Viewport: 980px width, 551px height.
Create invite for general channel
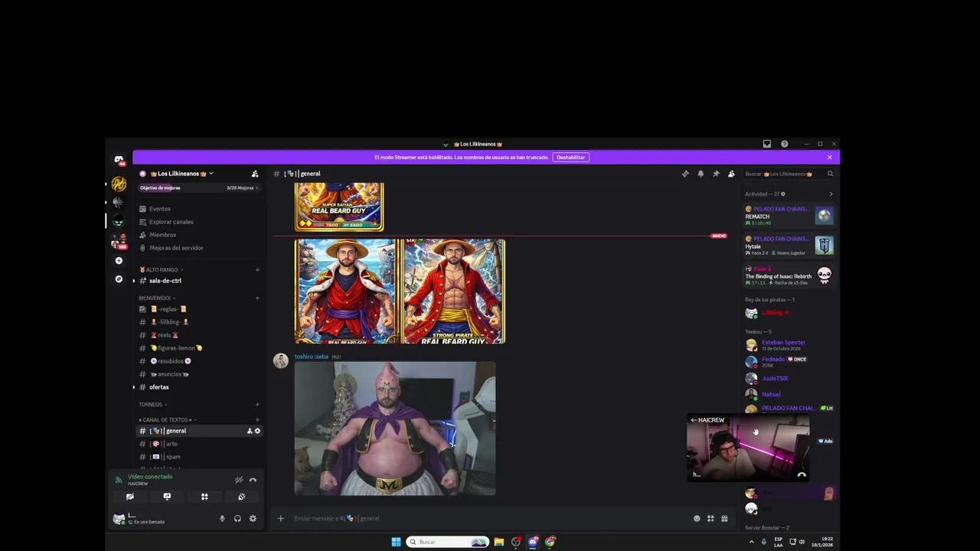click(x=250, y=431)
